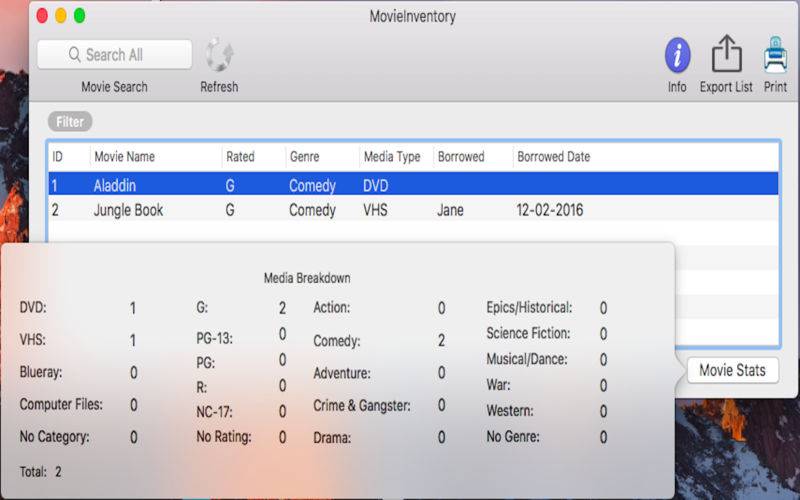Image resolution: width=800 pixels, height=500 pixels.
Task: Click the Science Fiction: label
Action: tap(528, 333)
